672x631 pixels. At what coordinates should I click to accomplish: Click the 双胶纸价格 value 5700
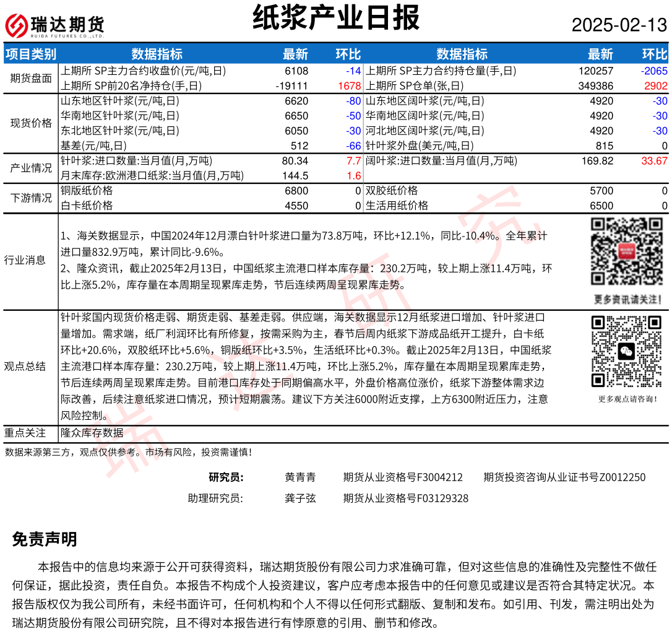(x=601, y=191)
